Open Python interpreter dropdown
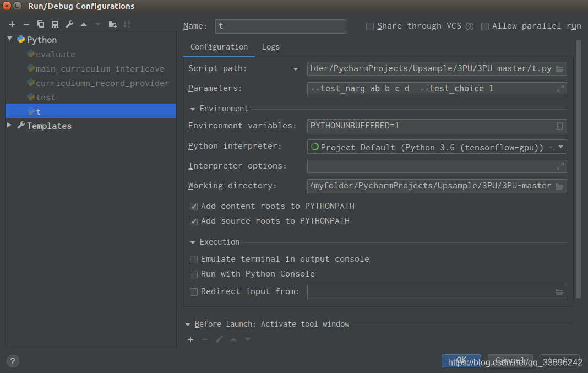Viewport: 588px width, 373px height. point(560,147)
